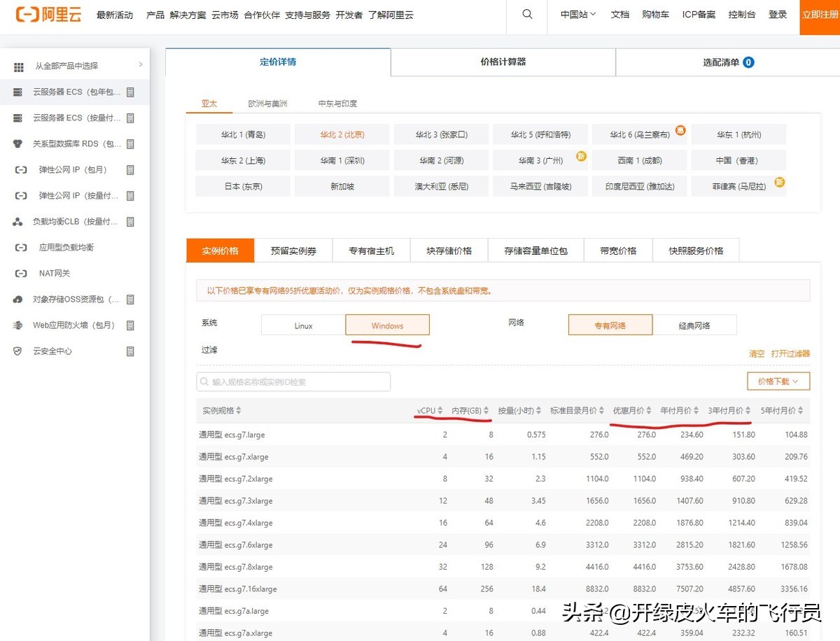Switch network type to 经典网络
Screen dimensions: 840x641
694,325
